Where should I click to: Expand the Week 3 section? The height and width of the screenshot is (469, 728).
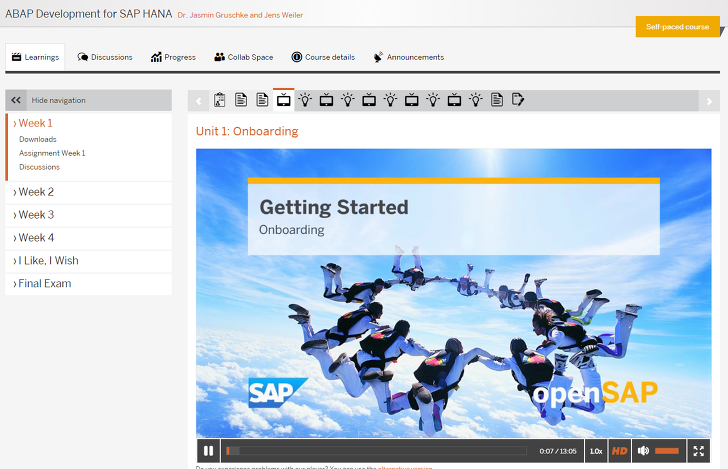click(89, 215)
